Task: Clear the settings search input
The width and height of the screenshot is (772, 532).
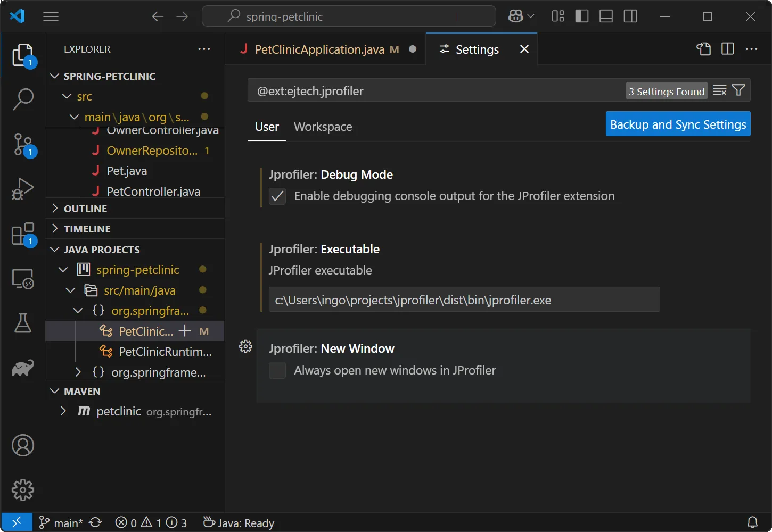Action: pos(719,90)
